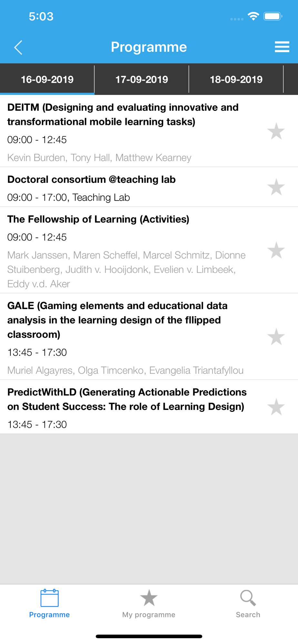298x644 pixels.
Task: Star The Fellowship of Learning session
Action: click(x=276, y=250)
